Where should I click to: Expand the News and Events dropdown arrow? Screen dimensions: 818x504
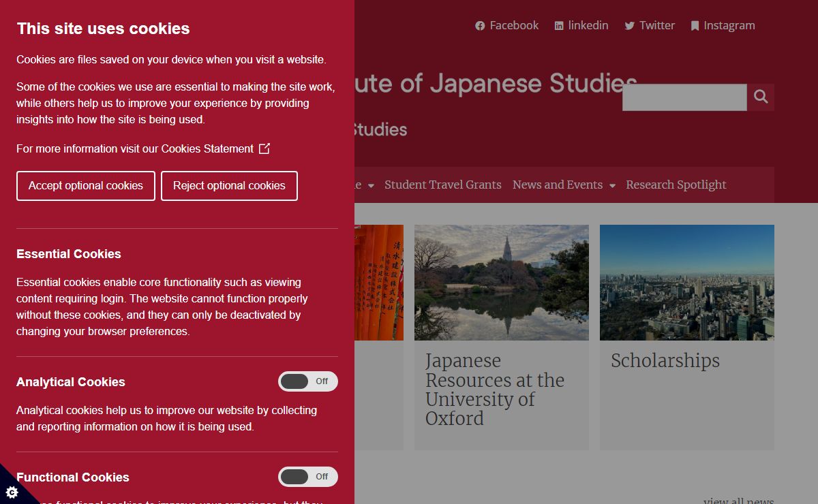(x=612, y=185)
